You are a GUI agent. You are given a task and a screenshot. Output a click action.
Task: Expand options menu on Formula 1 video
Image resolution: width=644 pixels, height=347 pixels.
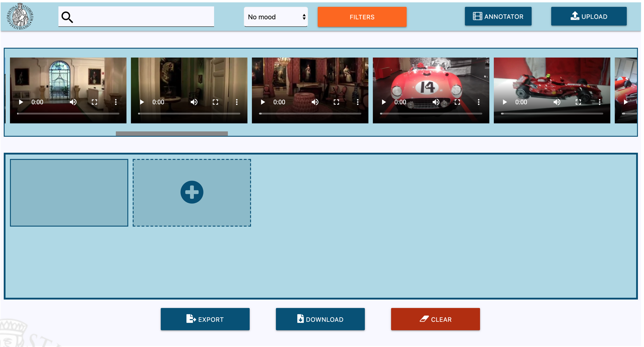600,102
